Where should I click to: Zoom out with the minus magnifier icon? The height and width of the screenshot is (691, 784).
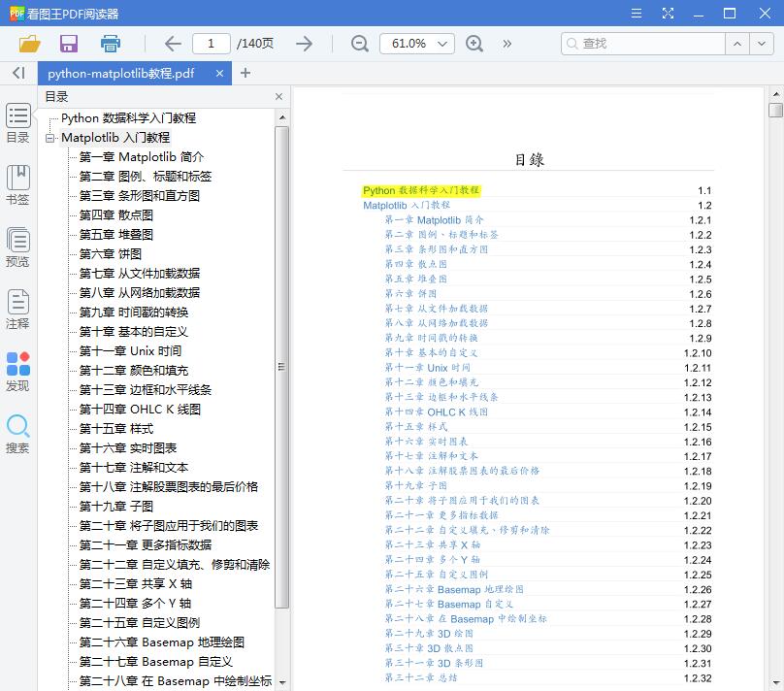(360, 44)
